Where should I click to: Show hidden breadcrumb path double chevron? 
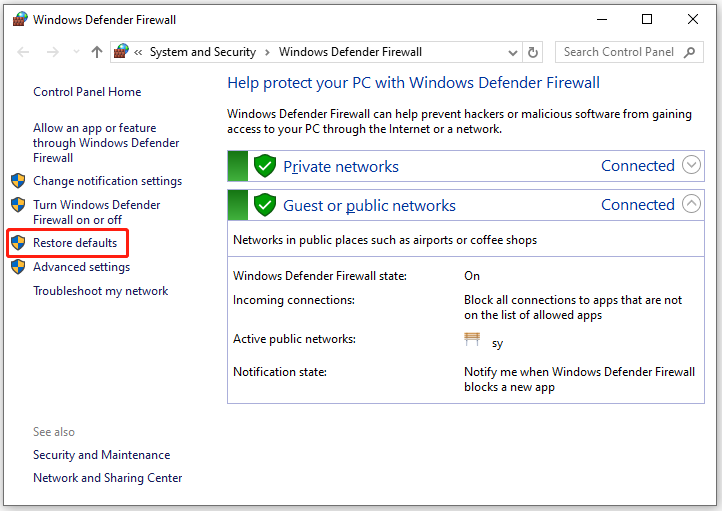[138, 52]
